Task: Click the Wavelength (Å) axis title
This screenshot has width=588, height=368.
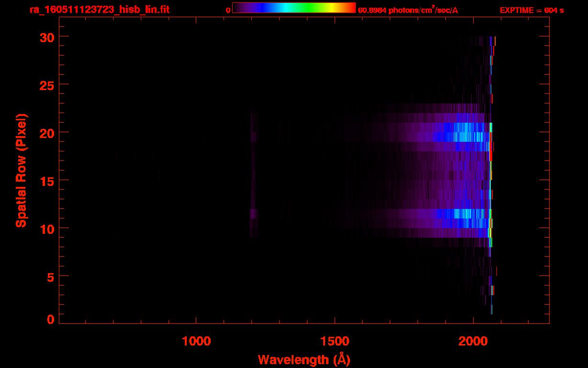Action: coord(304,359)
